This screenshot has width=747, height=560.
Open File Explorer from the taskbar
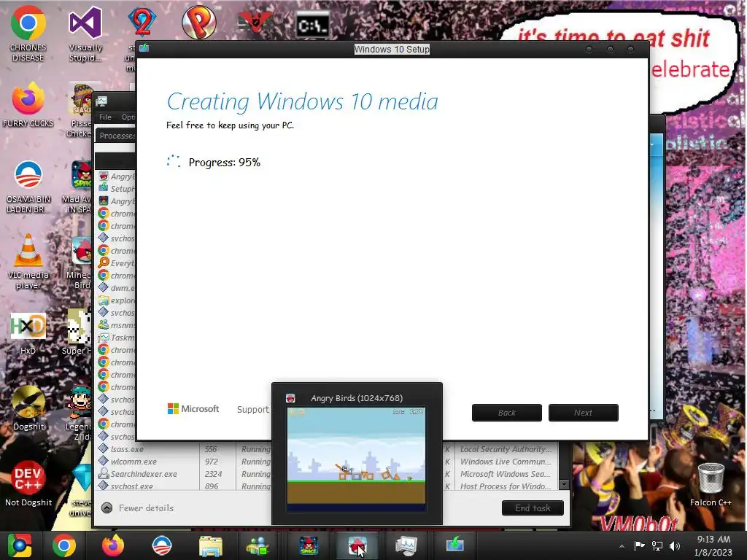211,545
